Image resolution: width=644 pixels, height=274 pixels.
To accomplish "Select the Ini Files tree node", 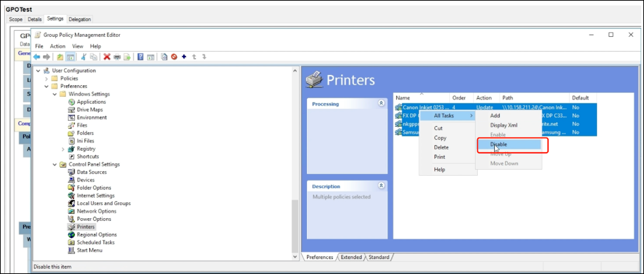I will [x=85, y=140].
